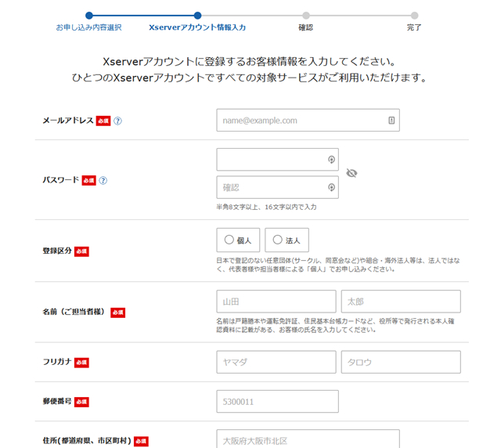Focus the 大阪府大阪市北区 address field

click(308, 439)
